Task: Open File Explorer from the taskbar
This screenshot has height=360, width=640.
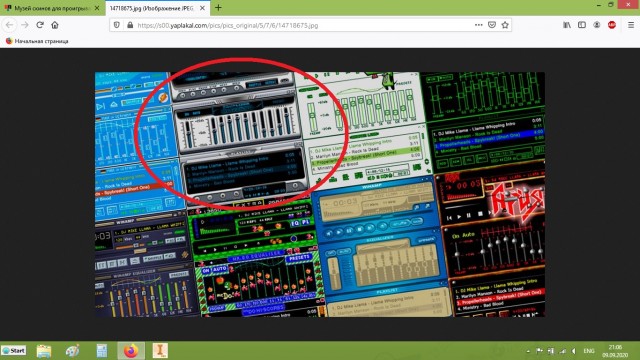Action: (x=44, y=351)
